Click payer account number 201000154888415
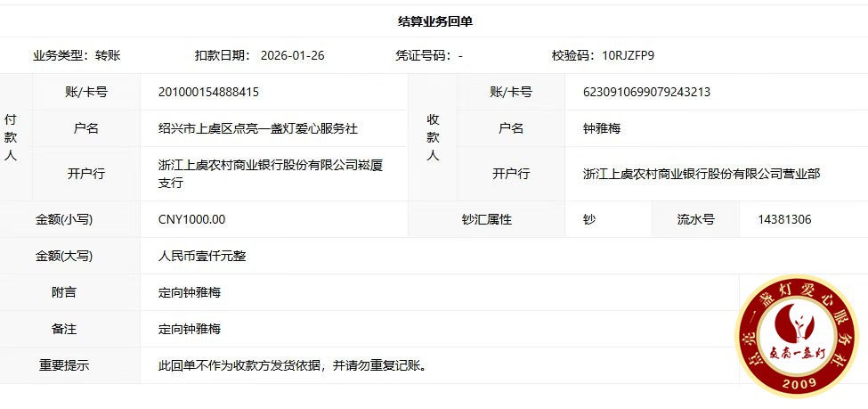868x409 pixels. 208,92
